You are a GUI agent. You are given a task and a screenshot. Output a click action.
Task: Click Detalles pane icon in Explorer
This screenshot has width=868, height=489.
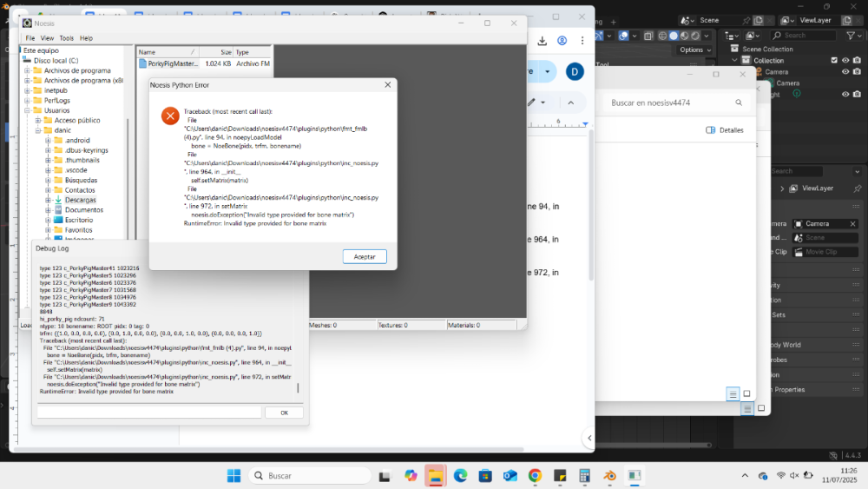(x=712, y=130)
